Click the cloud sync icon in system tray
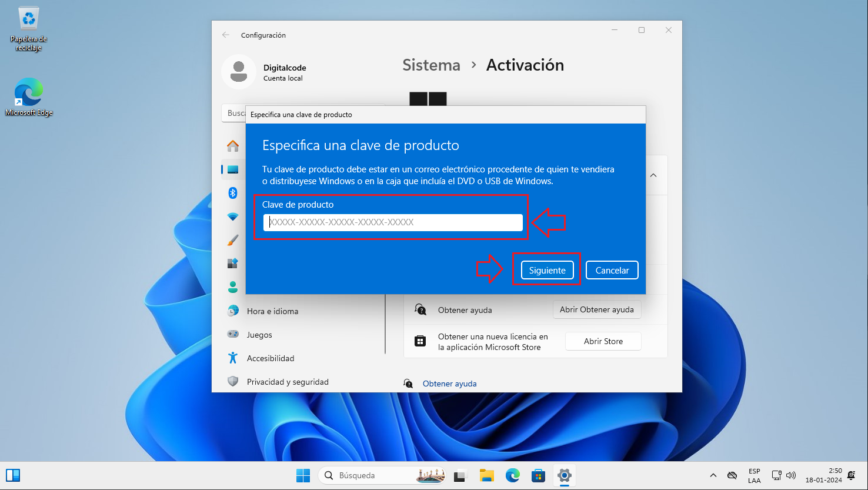This screenshot has width=868, height=490. [732, 475]
